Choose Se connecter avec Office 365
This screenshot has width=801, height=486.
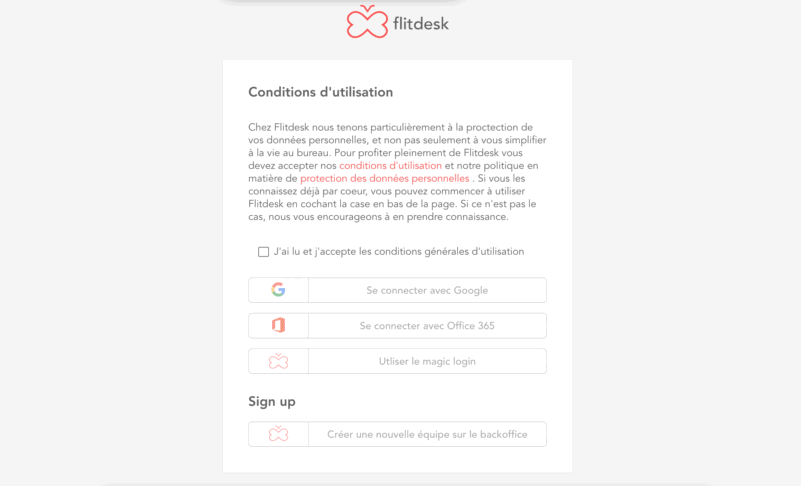(397, 326)
